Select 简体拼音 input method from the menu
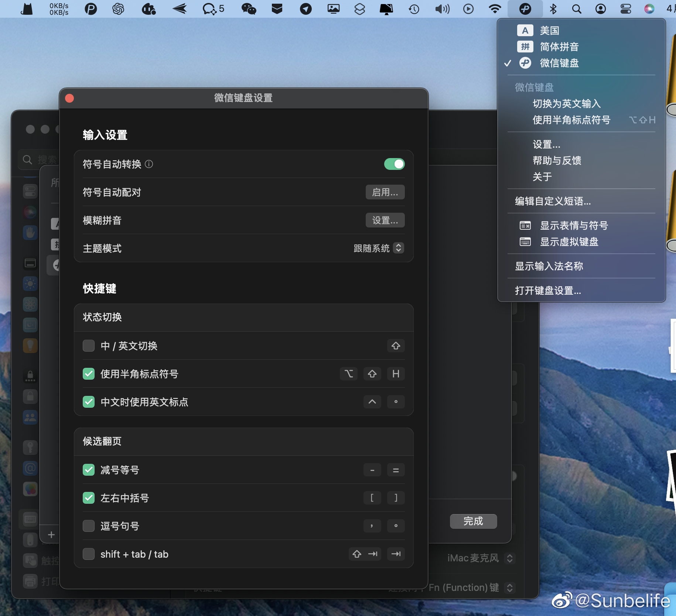 point(559,47)
